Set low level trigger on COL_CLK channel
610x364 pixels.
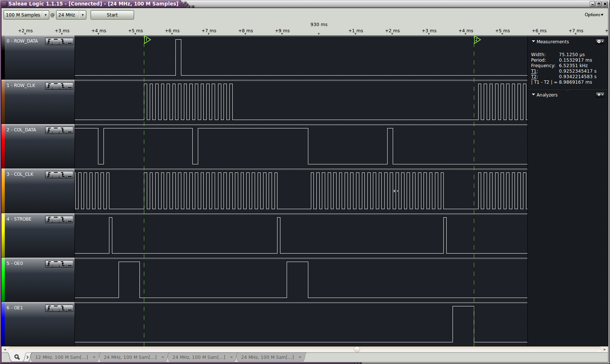70,175
